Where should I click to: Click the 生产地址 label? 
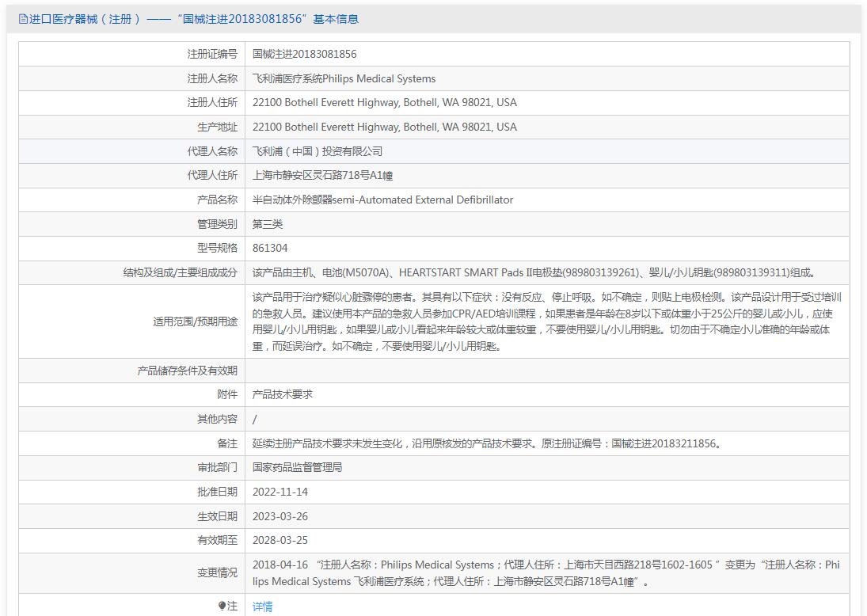coord(217,127)
